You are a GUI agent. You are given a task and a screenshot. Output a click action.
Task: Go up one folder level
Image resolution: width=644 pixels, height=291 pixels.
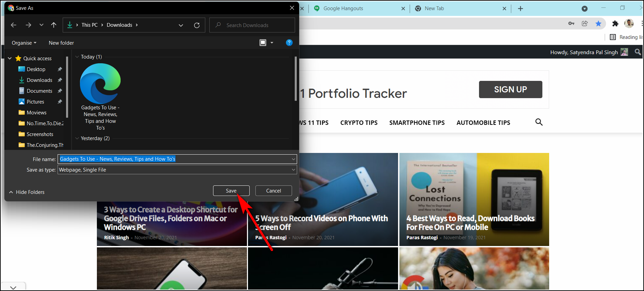click(54, 25)
